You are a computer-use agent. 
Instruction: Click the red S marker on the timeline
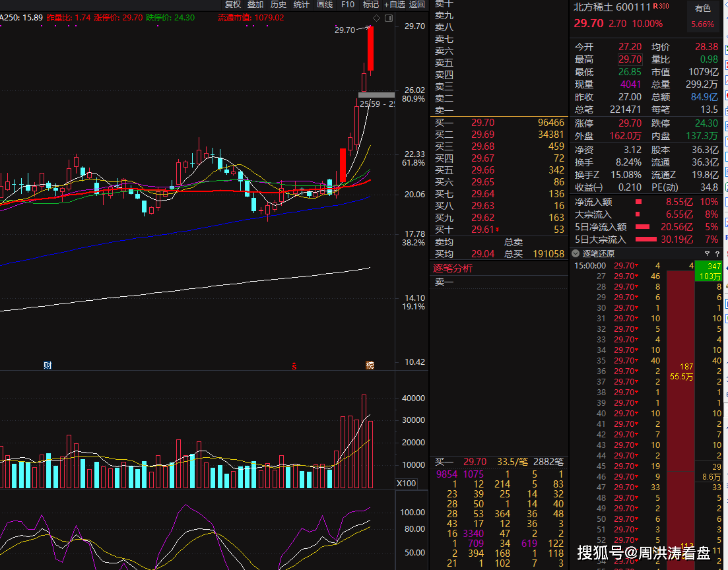coord(294,365)
